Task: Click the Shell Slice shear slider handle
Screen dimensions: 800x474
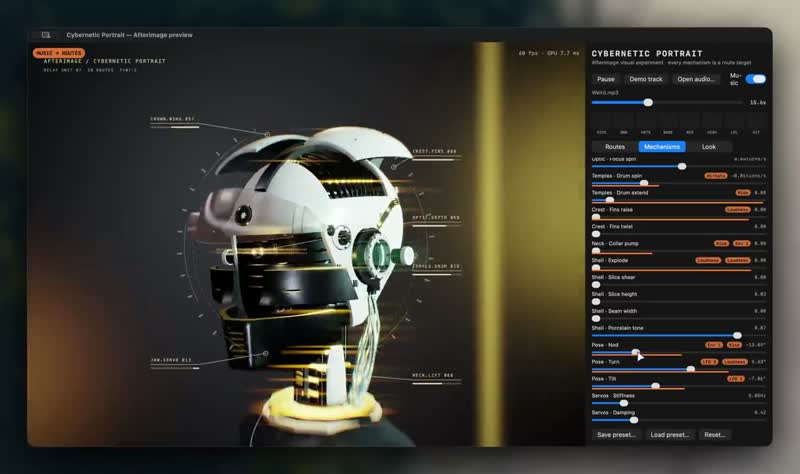Action: coord(596,285)
